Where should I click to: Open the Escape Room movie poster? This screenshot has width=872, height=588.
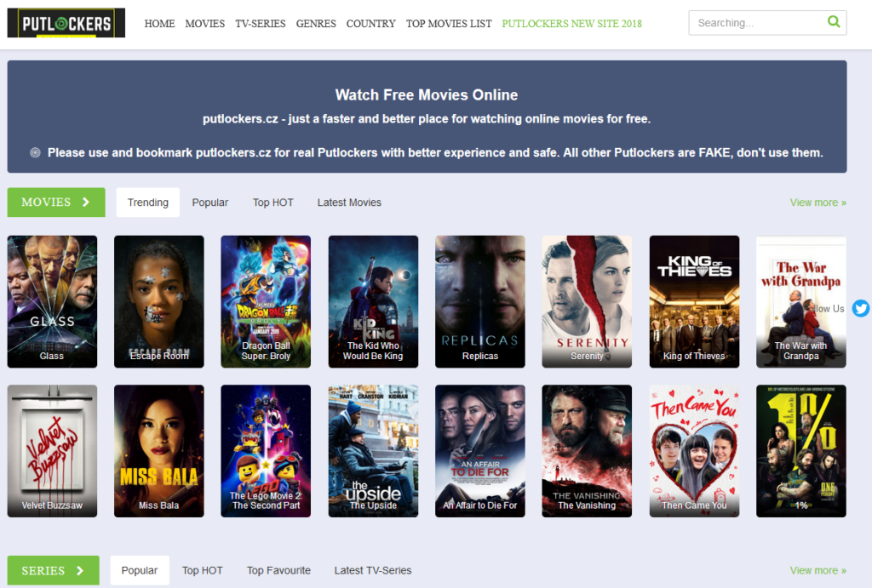point(159,302)
